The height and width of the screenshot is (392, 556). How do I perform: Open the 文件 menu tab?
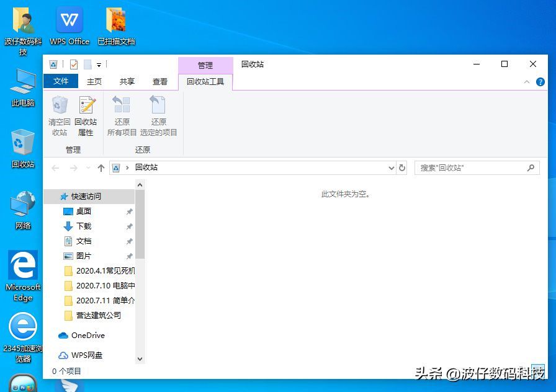(x=61, y=81)
